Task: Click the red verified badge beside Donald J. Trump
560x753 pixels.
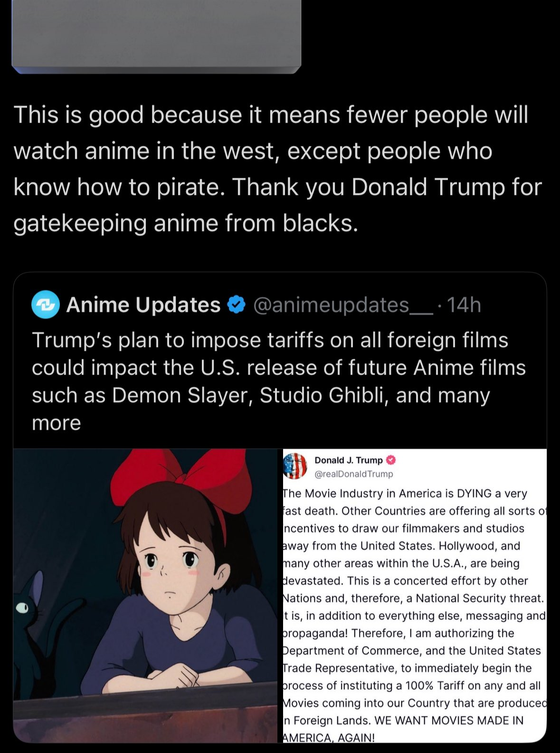Action: 391,460
